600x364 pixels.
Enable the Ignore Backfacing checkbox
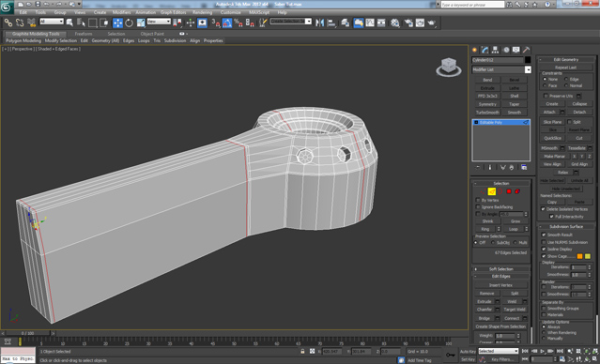click(478, 206)
